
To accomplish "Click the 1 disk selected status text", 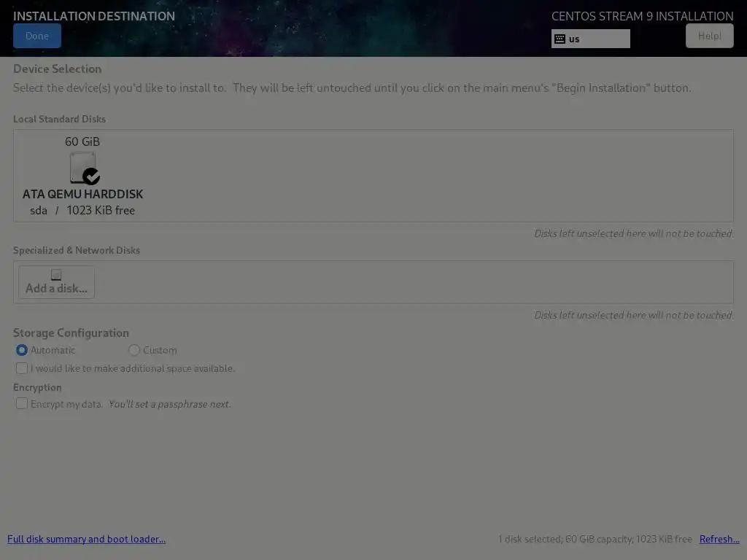I will pyautogui.click(x=595, y=539).
